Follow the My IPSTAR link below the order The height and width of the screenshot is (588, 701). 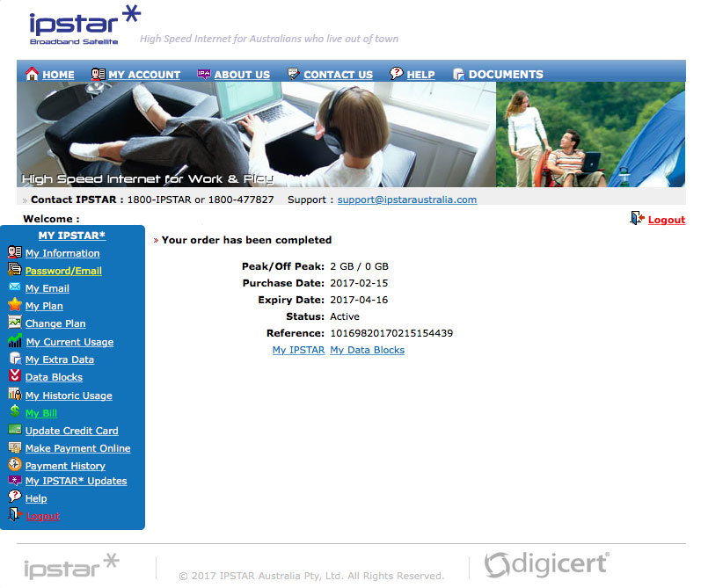click(299, 350)
